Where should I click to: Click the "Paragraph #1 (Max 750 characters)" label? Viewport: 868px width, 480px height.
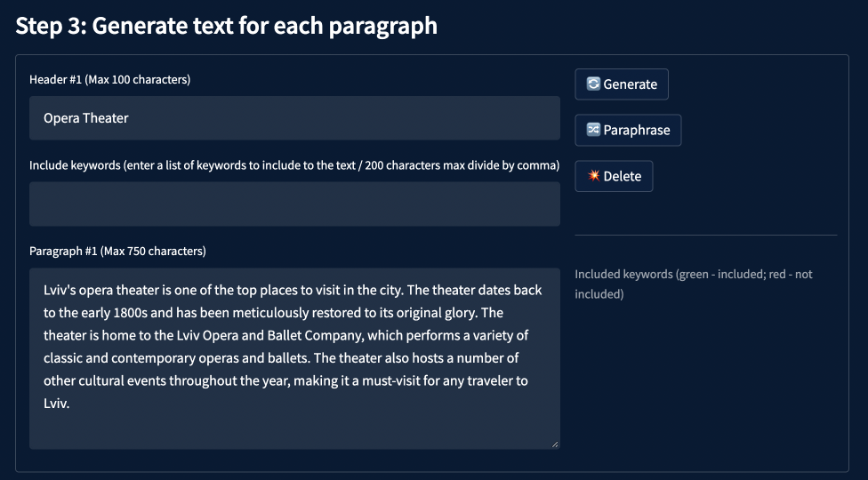coord(117,251)
